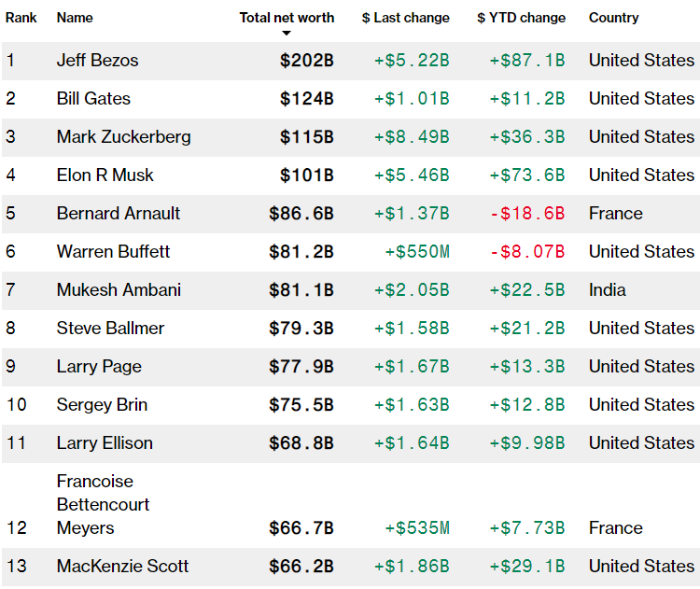The image size is (700, 589).
Task: Sort table by Name column header
Action: (x=75, y=18)
